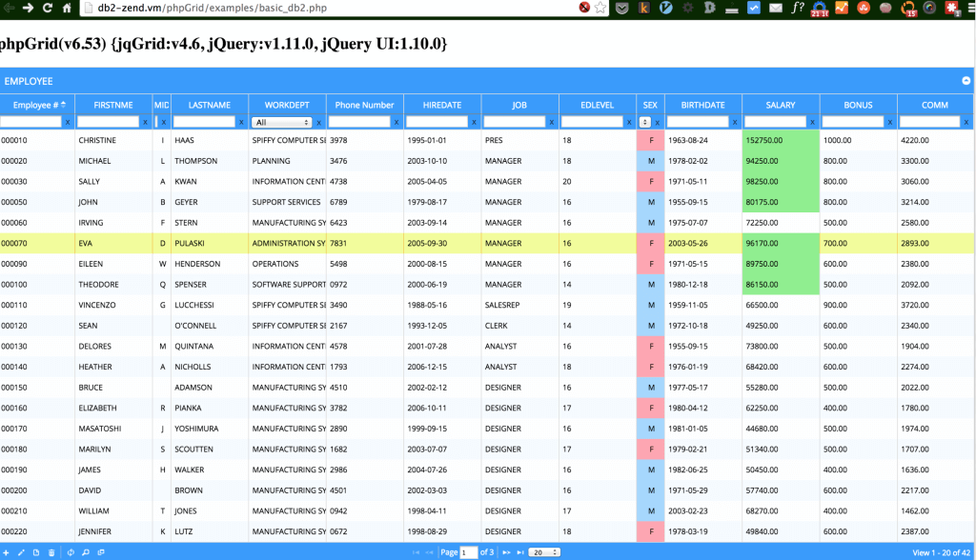Open the SEX filter dropdown
This screenshot has width=976, height=560.
[x=645, y=123]
